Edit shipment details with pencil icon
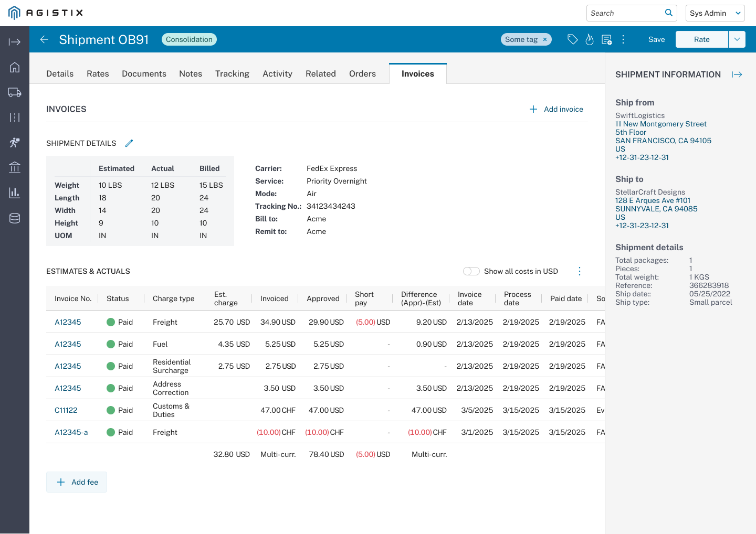 [x=129, y=143]
